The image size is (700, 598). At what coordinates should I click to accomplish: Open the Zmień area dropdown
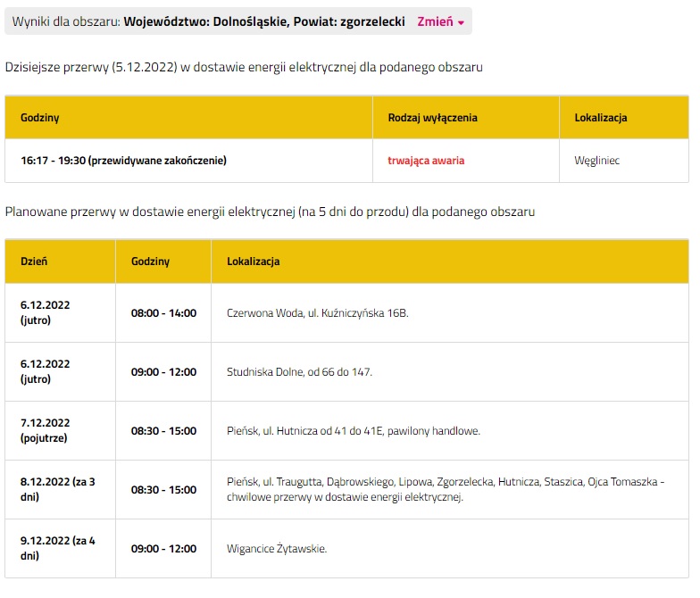click(x=436, y=21)
